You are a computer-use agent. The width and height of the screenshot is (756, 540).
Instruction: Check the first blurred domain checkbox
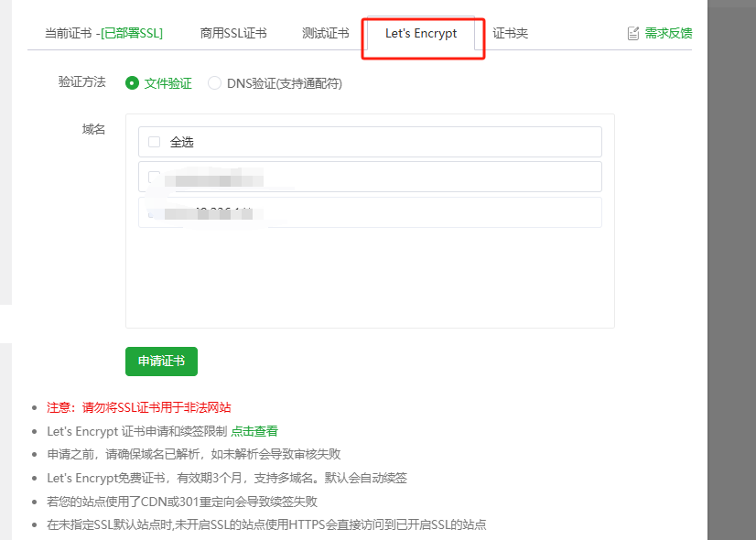155,177
